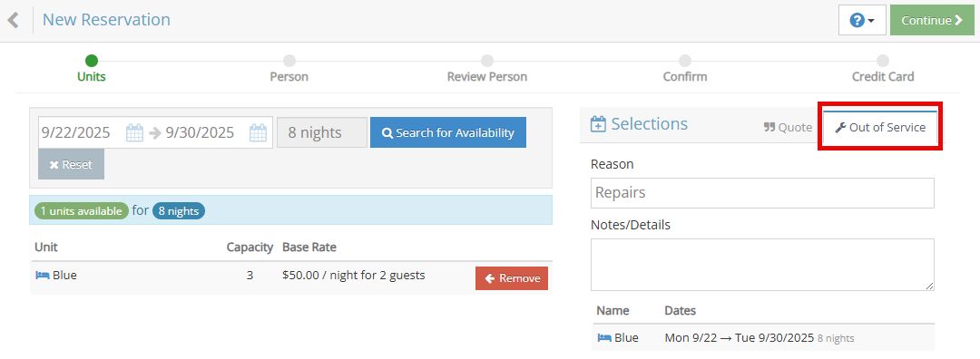This screenshot has height=359, width=980.
Task: Click the 9/30/2025 end date field
Action: point(206,132)
